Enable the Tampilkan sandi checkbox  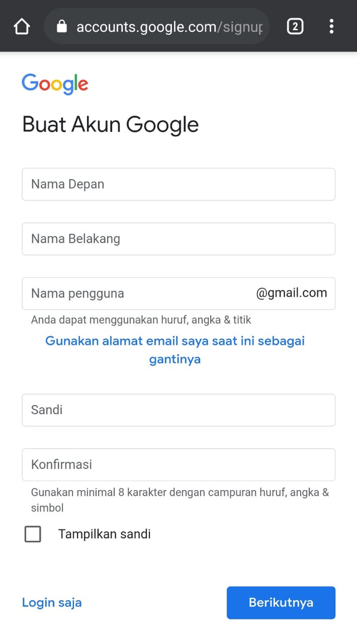(x=33, y=534)
